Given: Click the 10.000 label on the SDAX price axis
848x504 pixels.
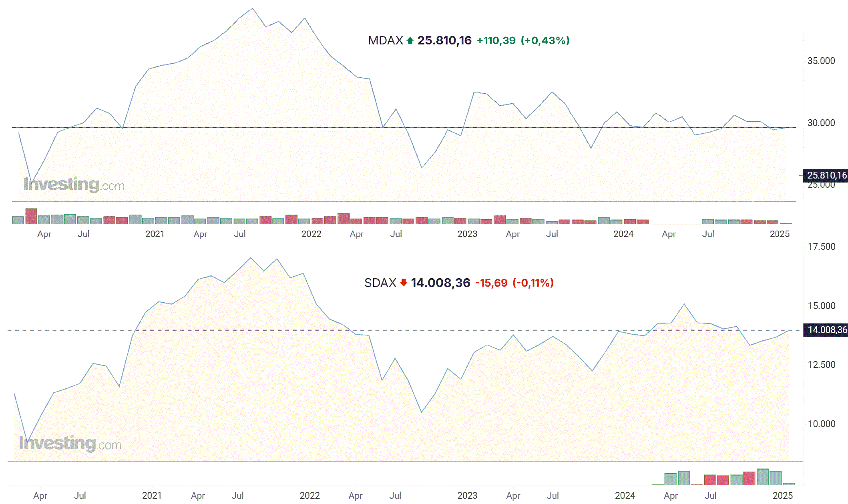Looking at the screenshot, I should click(822, 424).
